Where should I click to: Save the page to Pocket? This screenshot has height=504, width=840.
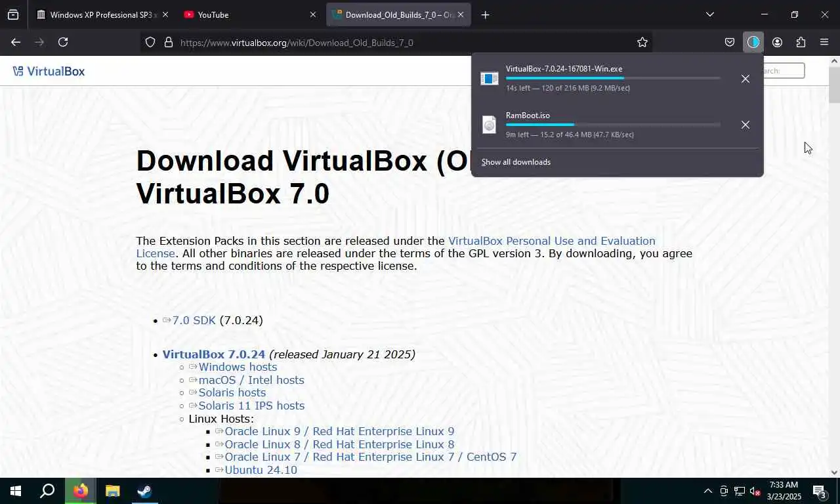[730, 42]
